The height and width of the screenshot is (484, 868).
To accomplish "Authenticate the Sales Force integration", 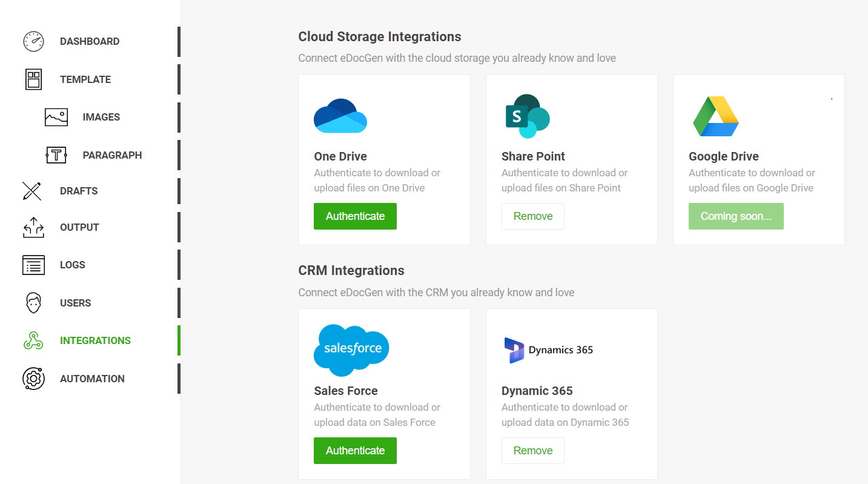I will click(355, 450).
